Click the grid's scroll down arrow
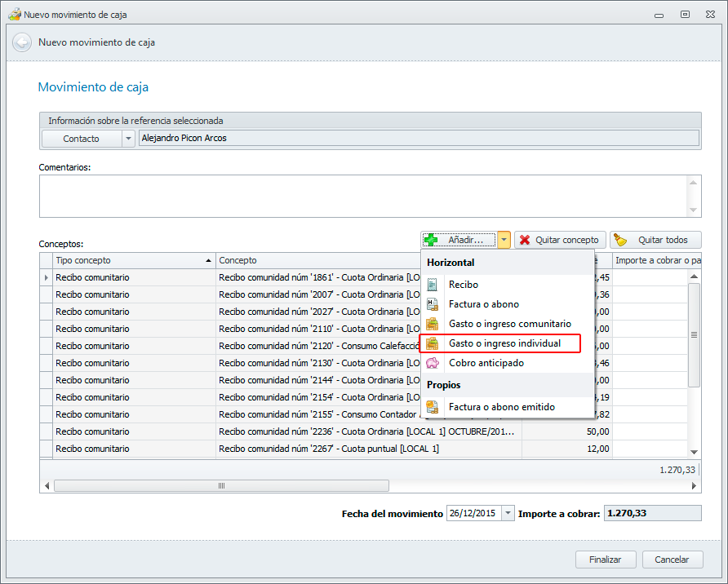Screen dimensions: 728x584 pos(694,452)
